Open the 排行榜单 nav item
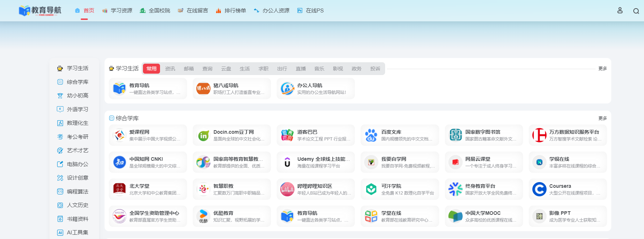644x239 pixels. point(231,11)
